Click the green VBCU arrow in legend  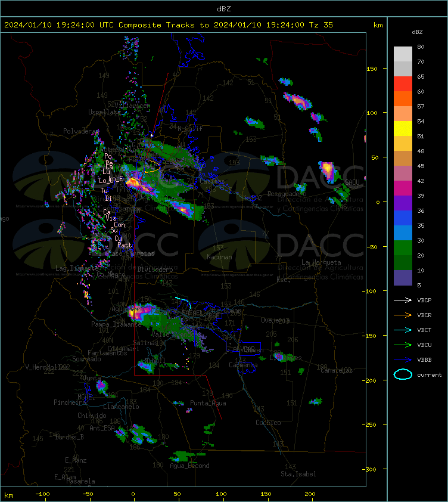[x=403, y=345]
